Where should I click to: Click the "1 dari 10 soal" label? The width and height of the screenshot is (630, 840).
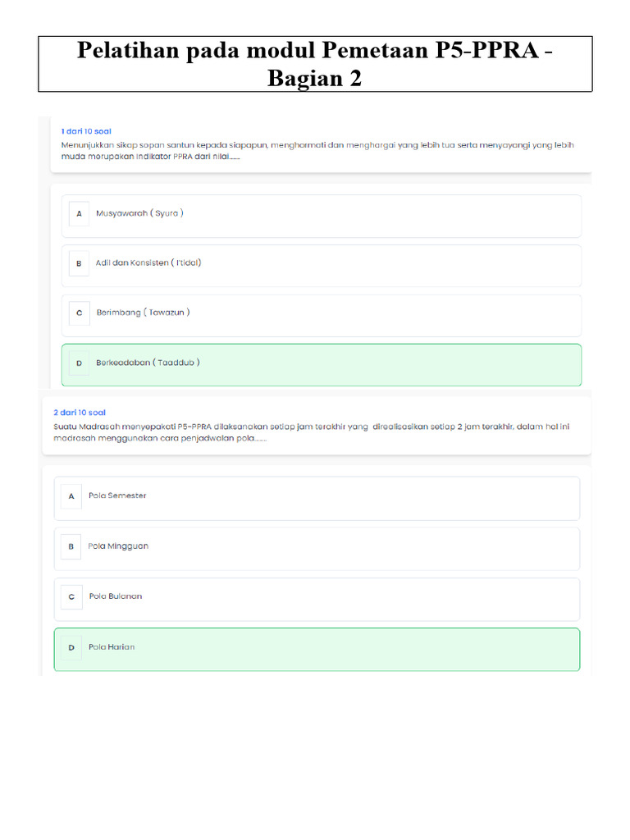click(86, 131)
